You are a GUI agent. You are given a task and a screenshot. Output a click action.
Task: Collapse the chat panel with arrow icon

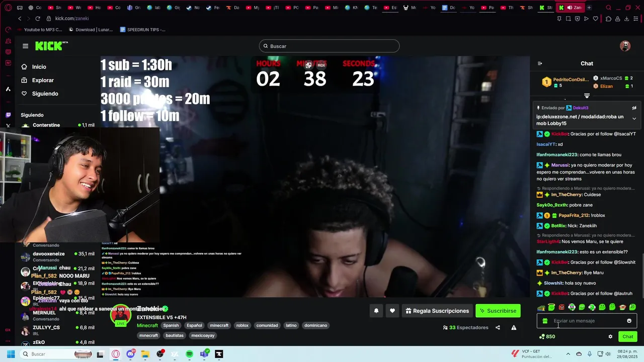coord(540,64)
